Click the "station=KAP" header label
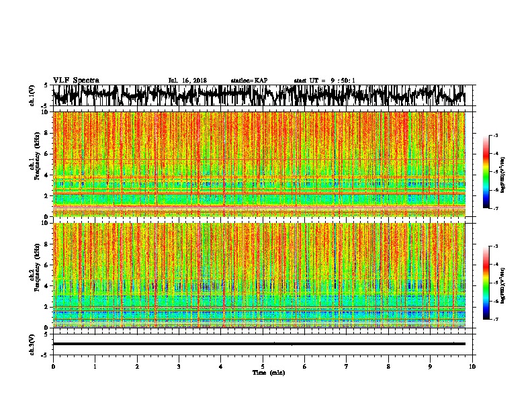 point(249,81)
